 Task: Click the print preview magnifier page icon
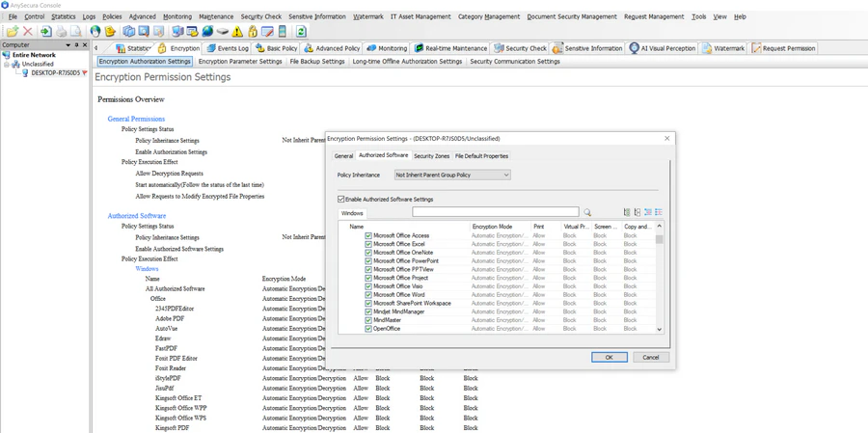[76, 32]
